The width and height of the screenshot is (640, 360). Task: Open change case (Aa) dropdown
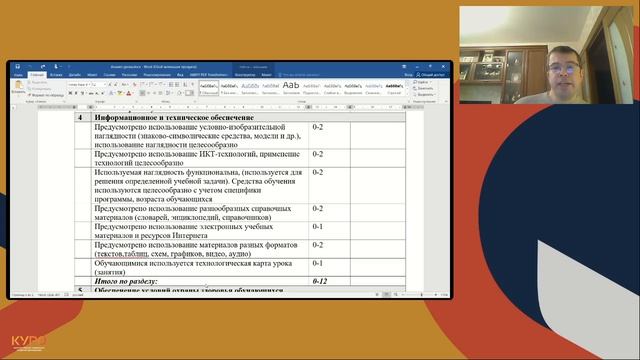point(125,84)
